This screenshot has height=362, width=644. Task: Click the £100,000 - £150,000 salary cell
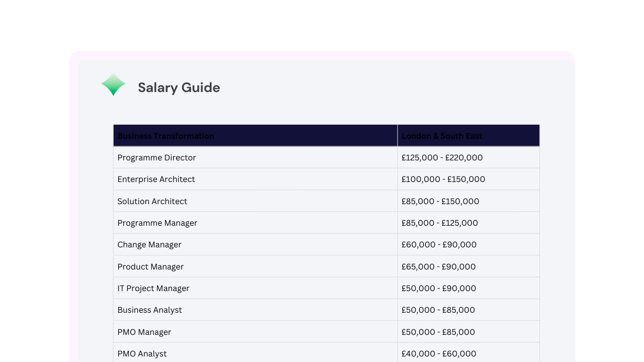[443, 179]
